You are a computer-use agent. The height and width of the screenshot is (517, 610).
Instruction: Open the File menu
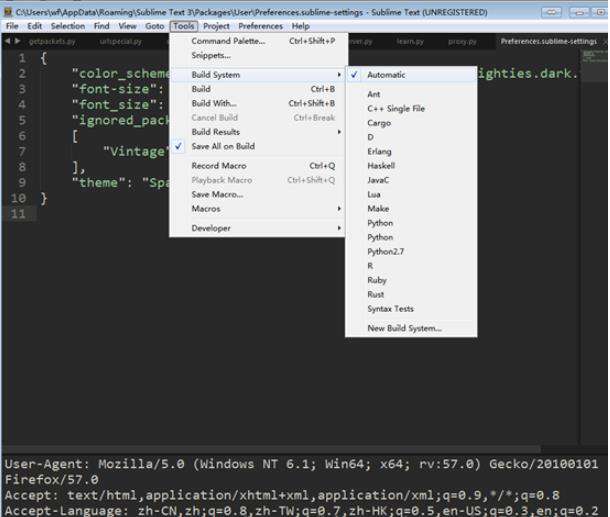[12, 26]
